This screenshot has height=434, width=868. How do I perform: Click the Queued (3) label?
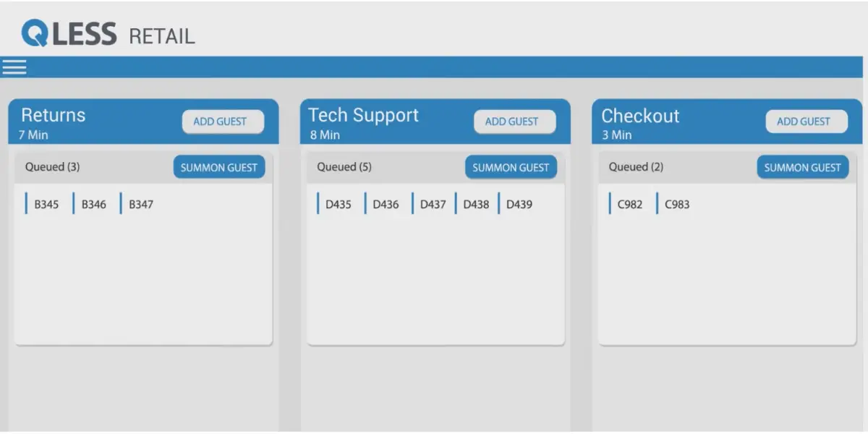pyautogui.click(x=53, y=167)
